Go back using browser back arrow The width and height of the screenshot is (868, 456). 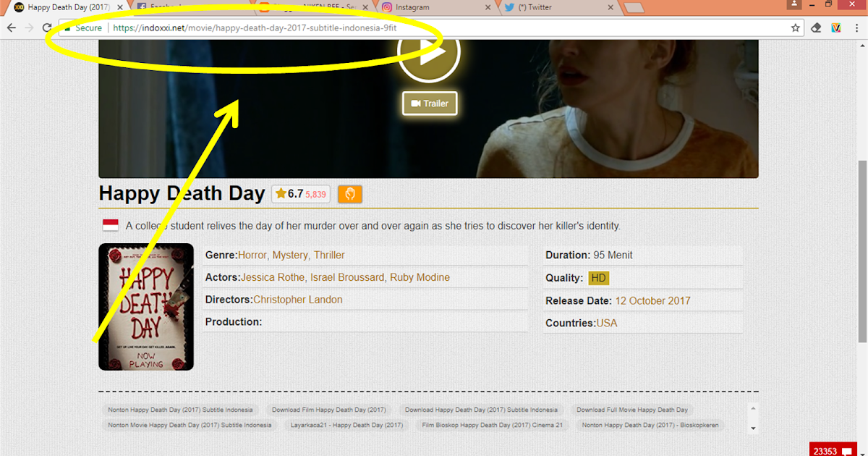(x=12, y=28)
